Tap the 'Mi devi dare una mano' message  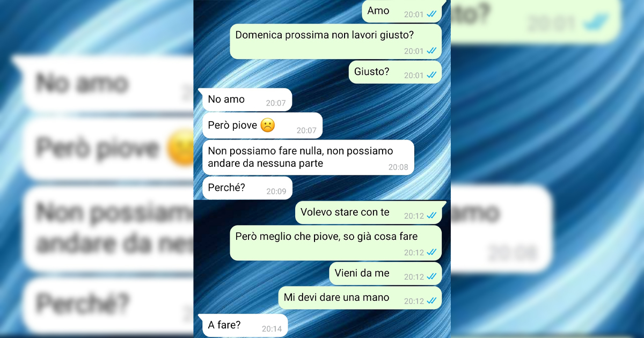coord(360,298)
